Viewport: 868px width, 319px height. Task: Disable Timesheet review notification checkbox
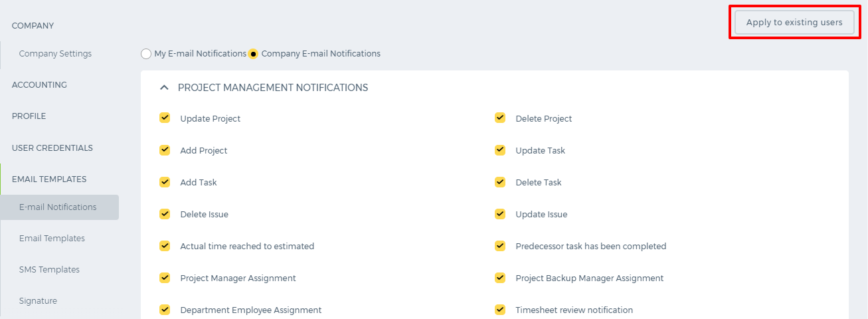(500, 310)
